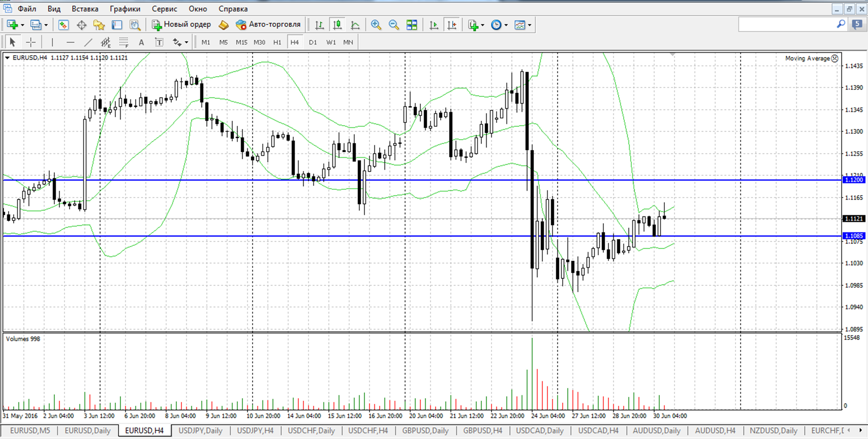Viewport: 868px width, 439px height.
Task: Switch chart to bar chart icon
Action: pyautogui.click(x=319, y=25)
